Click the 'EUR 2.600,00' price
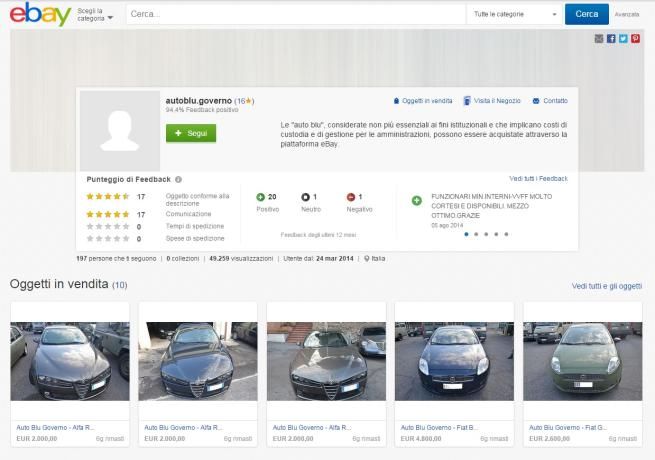 pos(549,439)
